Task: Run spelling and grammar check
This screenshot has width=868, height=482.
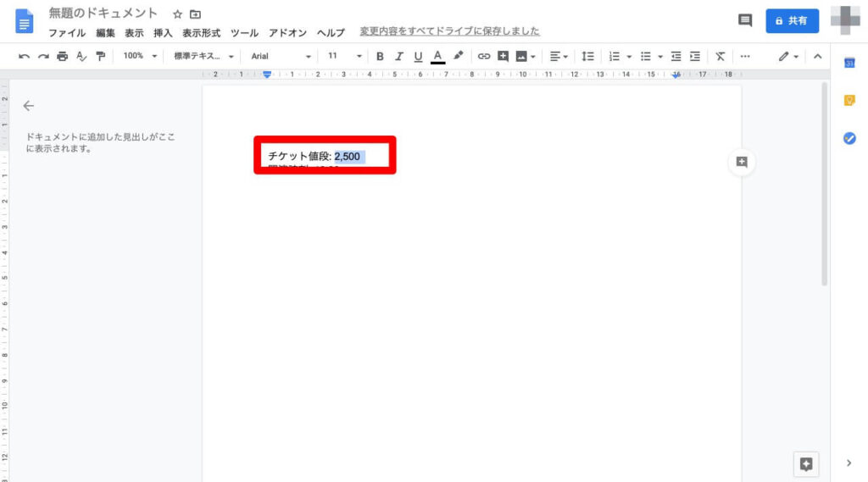Action: point(81,57)
